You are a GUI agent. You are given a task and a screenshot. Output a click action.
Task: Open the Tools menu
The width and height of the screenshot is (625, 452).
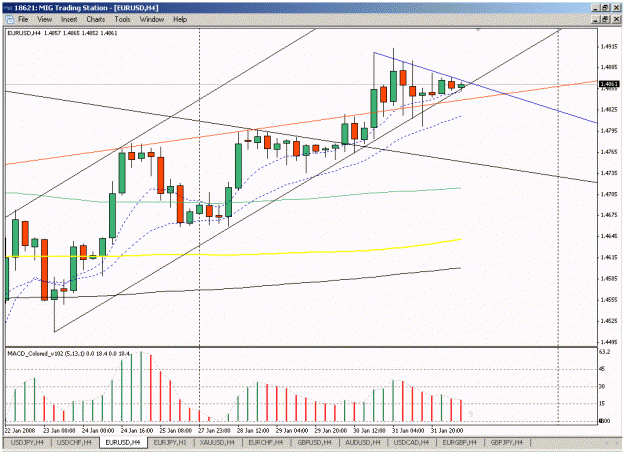122,19
